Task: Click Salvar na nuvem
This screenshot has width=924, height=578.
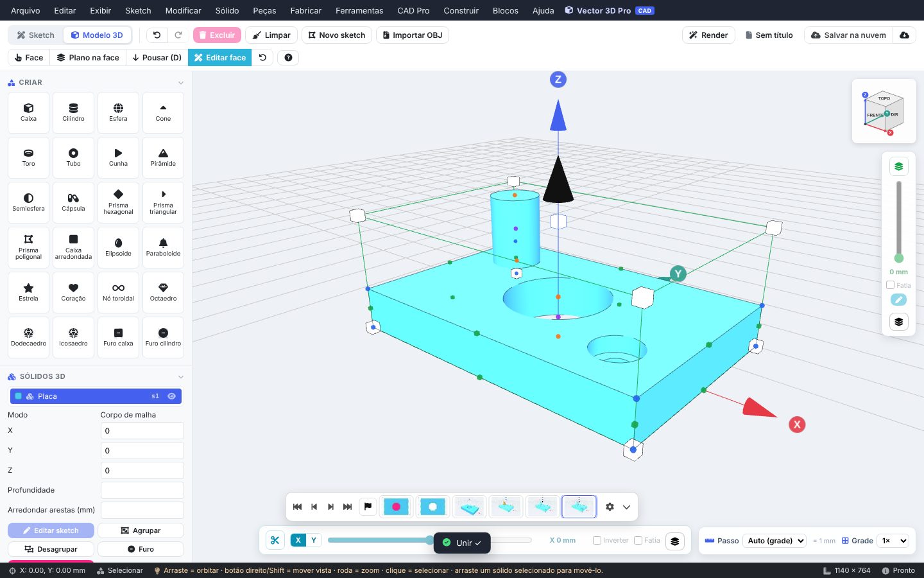Action: 848,35
